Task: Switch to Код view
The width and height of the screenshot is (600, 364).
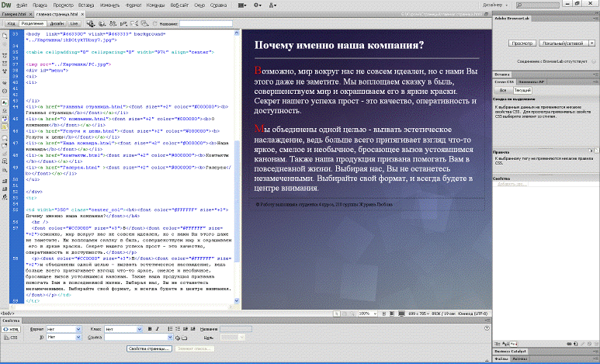Action: [13, 23]
